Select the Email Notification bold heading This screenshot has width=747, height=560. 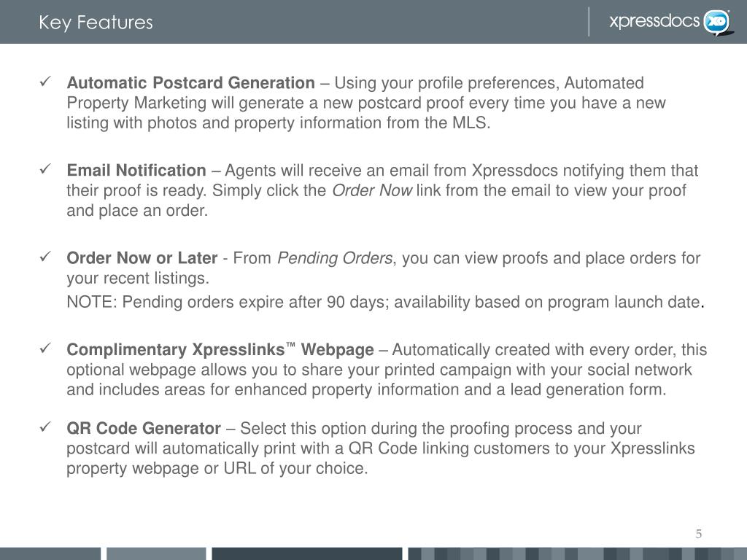[x=136, y=171]
